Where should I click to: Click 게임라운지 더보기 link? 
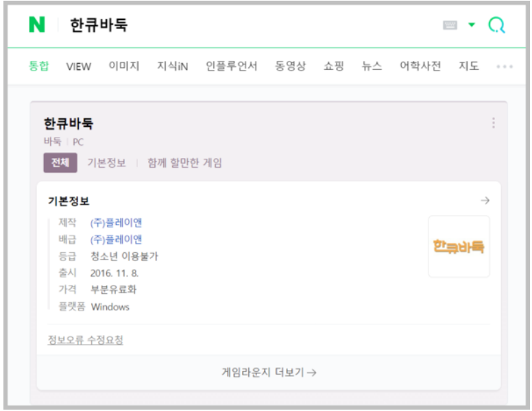pos(269,373)
